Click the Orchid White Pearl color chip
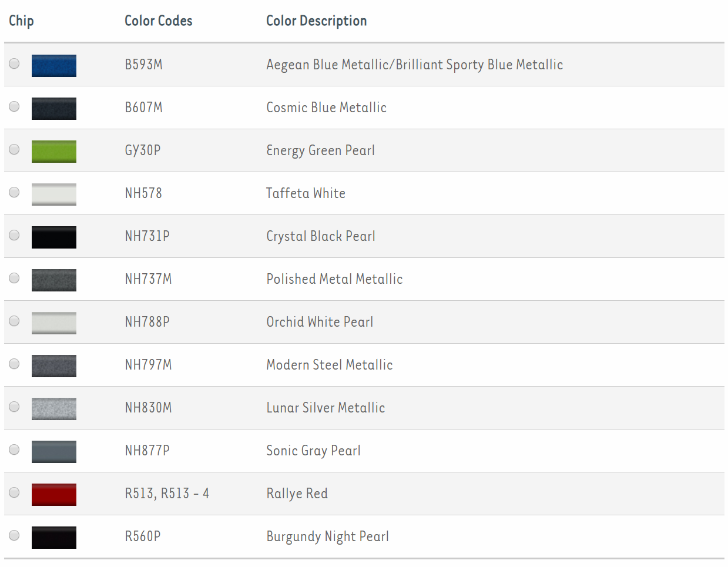The width and height of the screenshot is (728, 567). [54, 323]
